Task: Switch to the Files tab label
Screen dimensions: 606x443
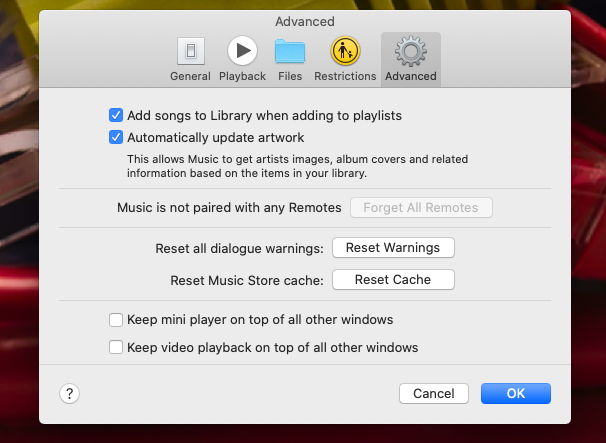Action: click(290, 76)
